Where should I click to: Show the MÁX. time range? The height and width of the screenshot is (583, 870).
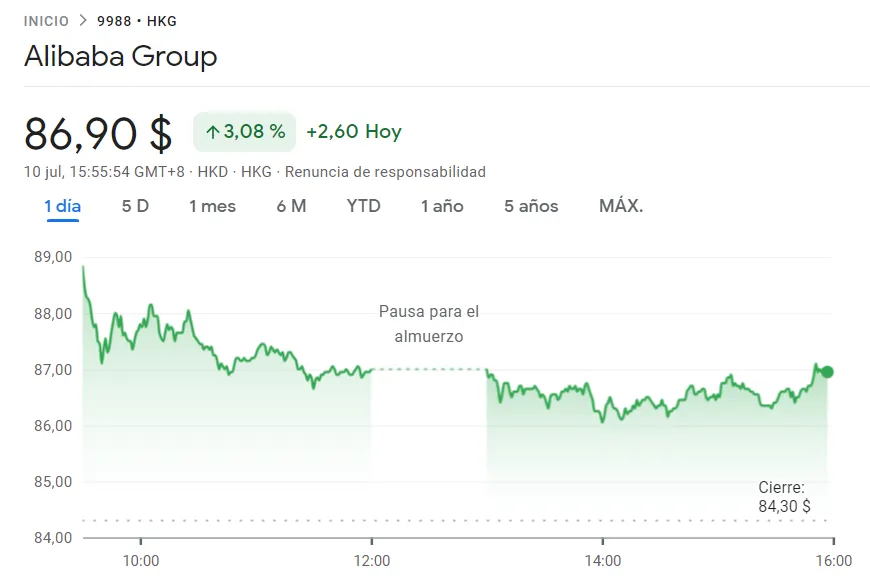click(621, 206)
